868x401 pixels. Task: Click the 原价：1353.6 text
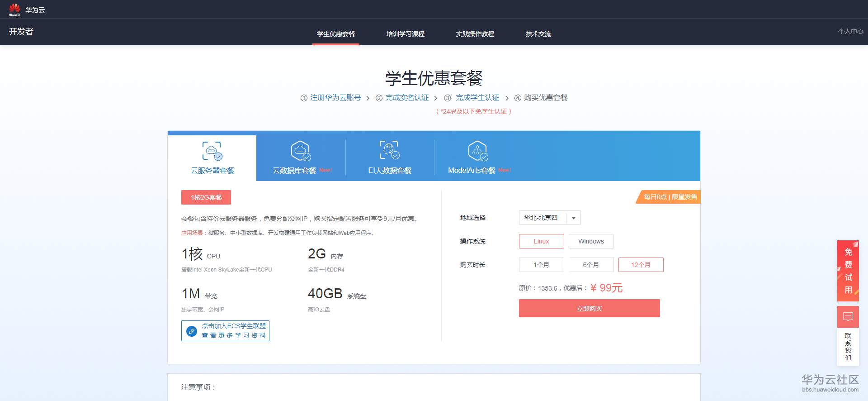538,288
